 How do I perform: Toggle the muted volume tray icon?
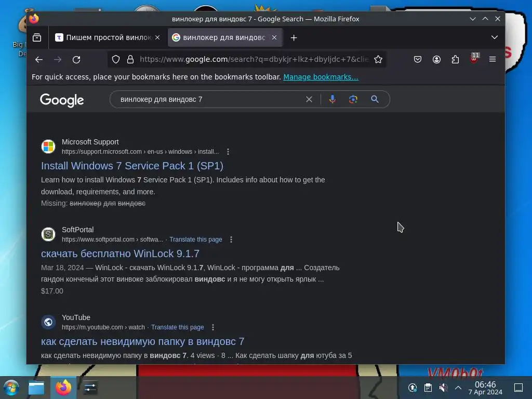point(443,388)
